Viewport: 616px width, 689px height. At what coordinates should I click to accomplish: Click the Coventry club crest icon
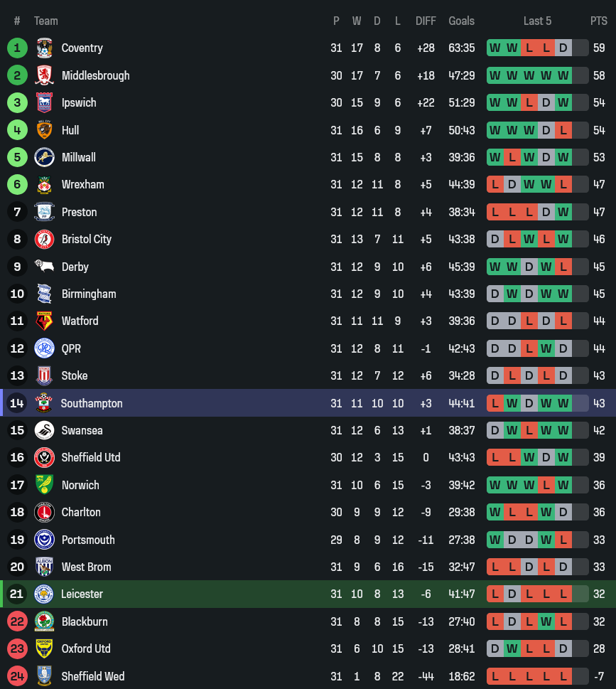point(44,48)
